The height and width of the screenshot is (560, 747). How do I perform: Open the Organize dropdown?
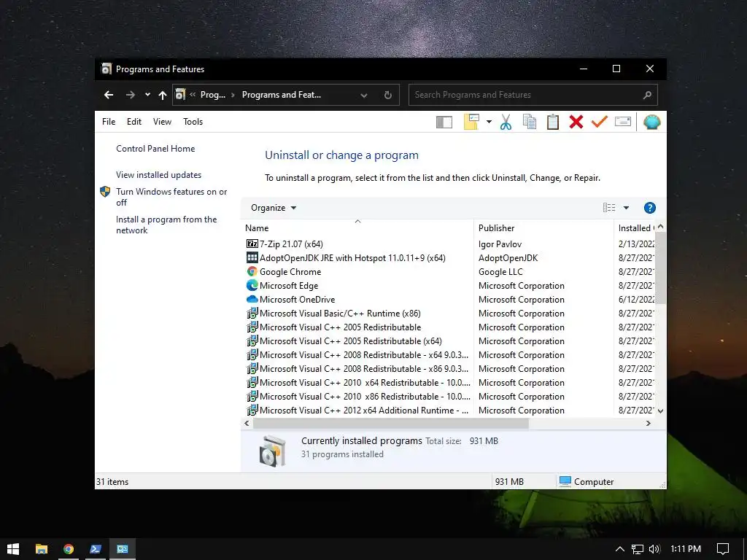click(274, 208)
